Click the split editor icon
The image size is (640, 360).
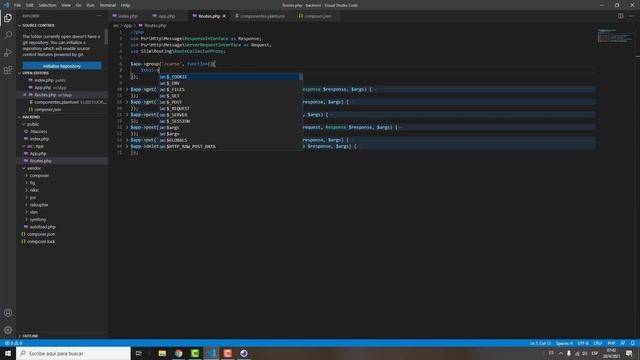pyautogui.click(x=620, y=16)
